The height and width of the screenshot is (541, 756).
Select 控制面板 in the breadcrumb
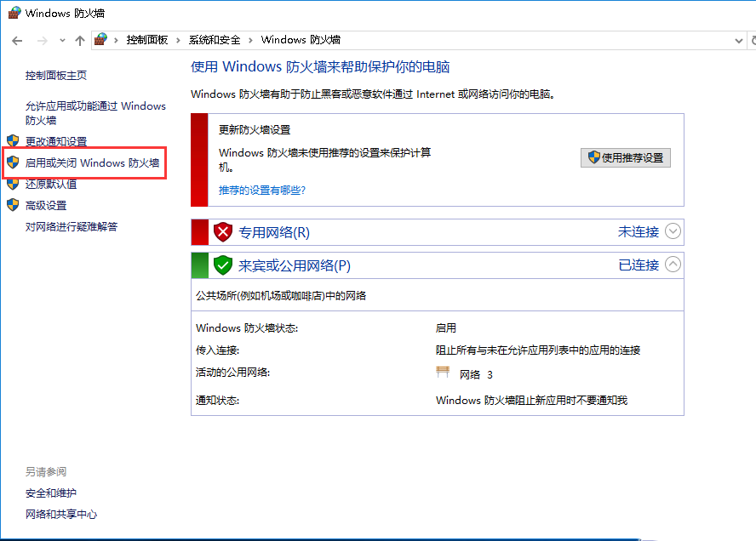(x=147, y=40)
